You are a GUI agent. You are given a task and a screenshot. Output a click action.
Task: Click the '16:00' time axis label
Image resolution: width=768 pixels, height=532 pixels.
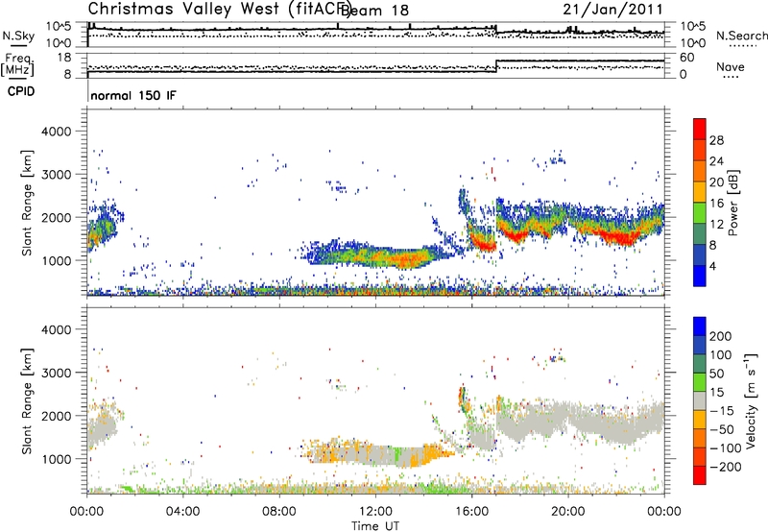click(471, 512)
